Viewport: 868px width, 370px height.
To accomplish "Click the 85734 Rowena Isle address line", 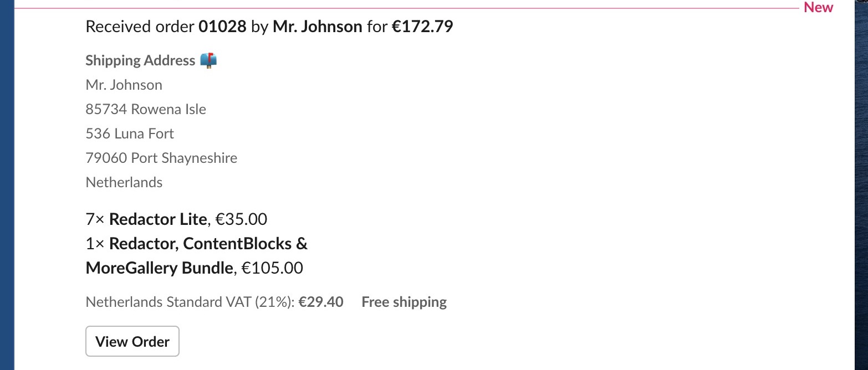I will [x=146, y=109].
